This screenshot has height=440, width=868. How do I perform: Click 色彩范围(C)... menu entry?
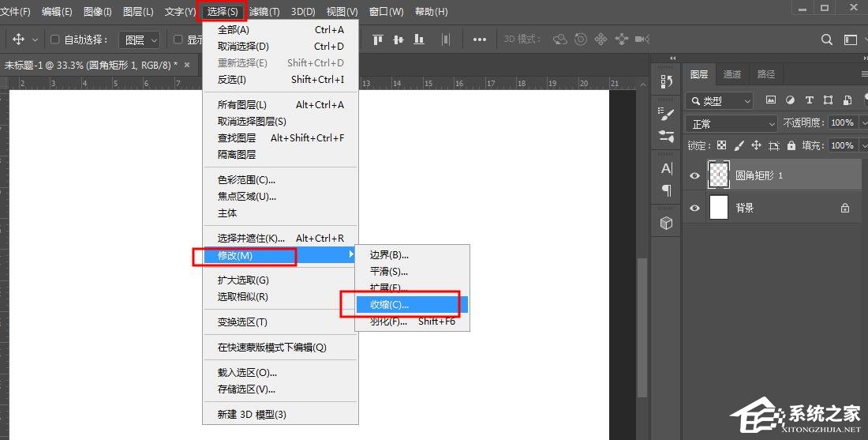pyautogui.click(x=246, y=180)
